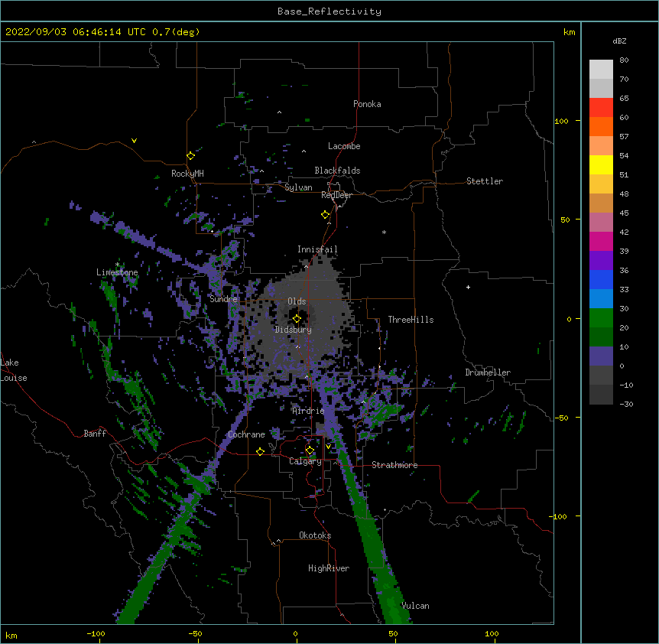659x644 pixels.
Task: Click the Stettler city label
Action: (485, 181)
